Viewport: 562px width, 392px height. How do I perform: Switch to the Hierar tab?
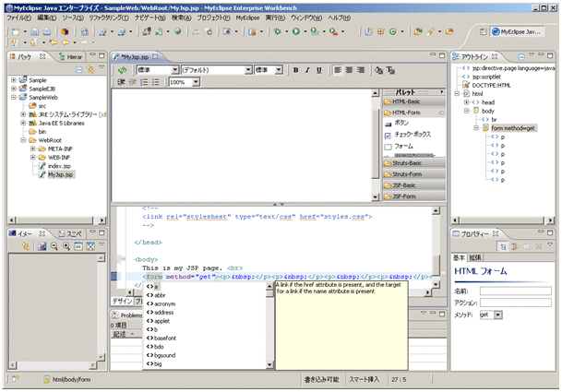(x=74, y=56)
